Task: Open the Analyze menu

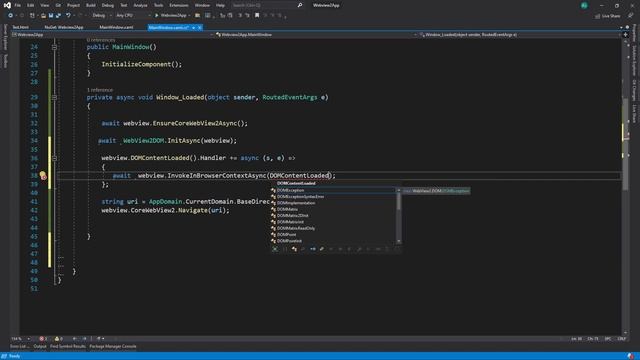Action: (x=140, y=5)
